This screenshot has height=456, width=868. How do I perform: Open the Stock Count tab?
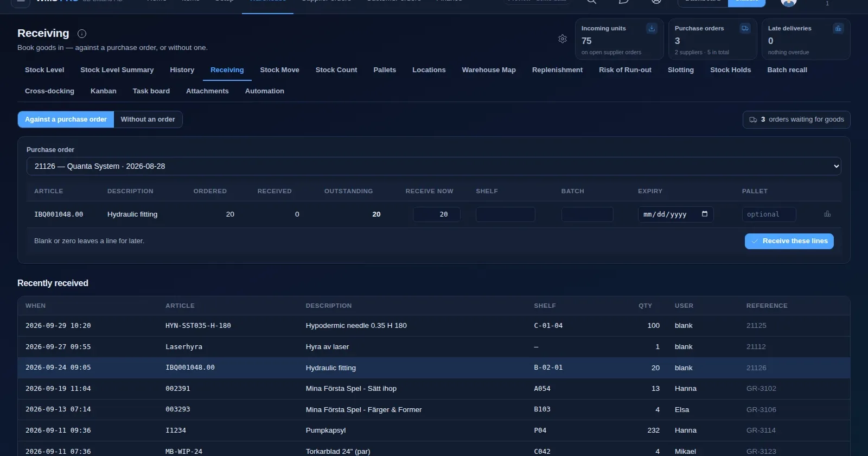coord(336,70)
